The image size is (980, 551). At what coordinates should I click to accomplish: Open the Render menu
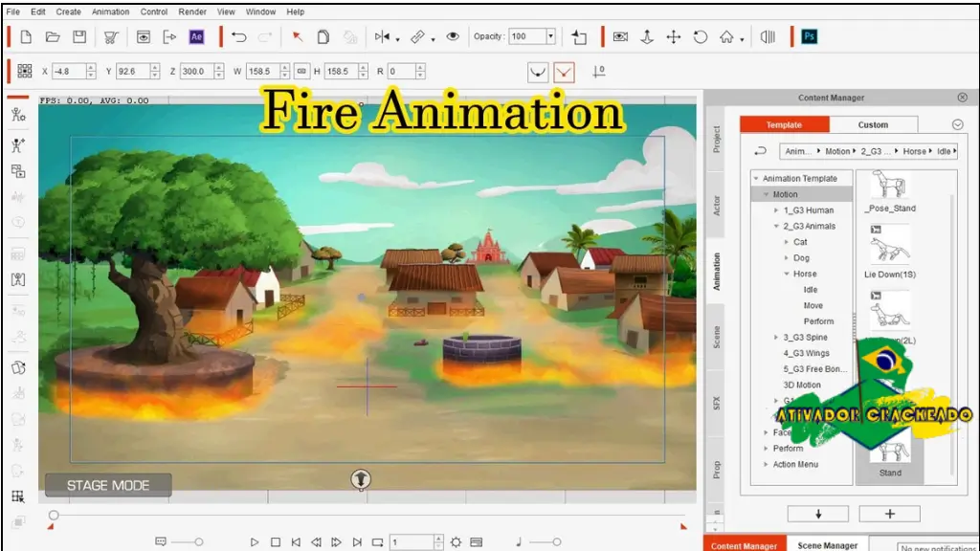pyautogui.click(x=192, y=11)
